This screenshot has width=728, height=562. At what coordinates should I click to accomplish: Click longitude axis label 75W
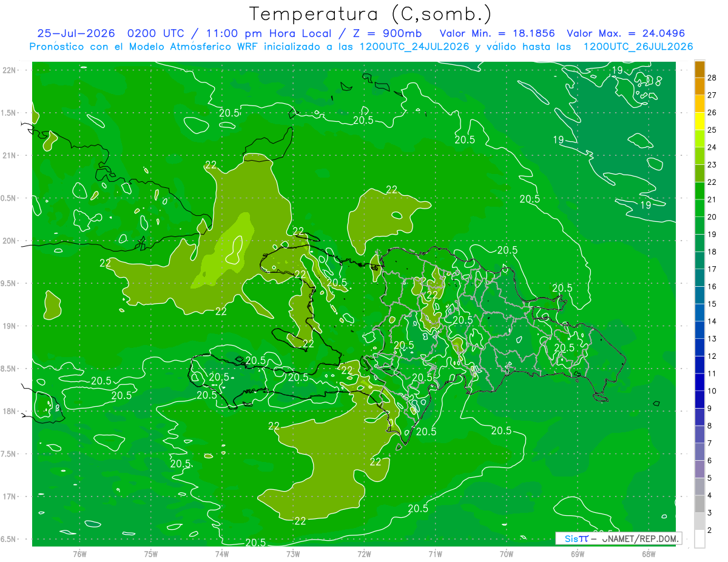[151, 554]
